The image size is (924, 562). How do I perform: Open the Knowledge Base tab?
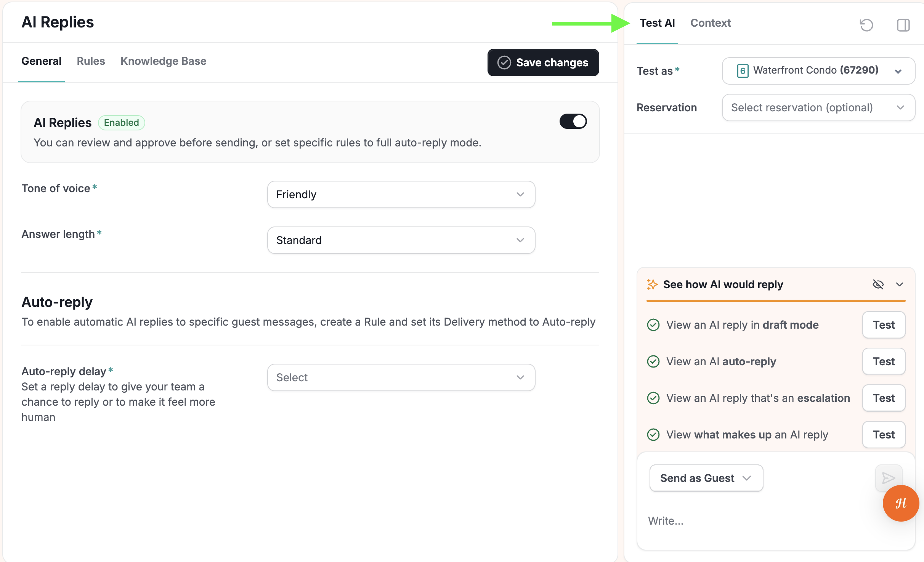[163, 61]
